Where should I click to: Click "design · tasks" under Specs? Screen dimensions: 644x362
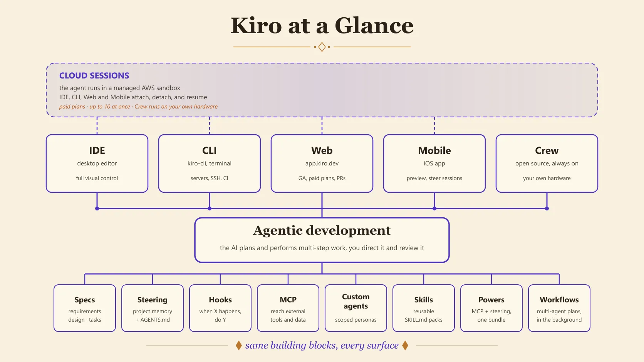pyautogui.click(x=85, y=320)
